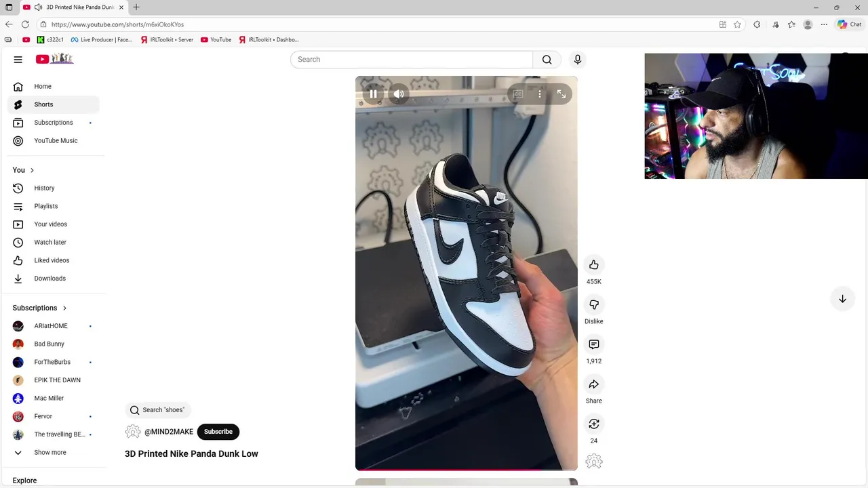The height and width of the screenshot is (488, 868).
Task: Share this Short
Action: pos(594,384)
